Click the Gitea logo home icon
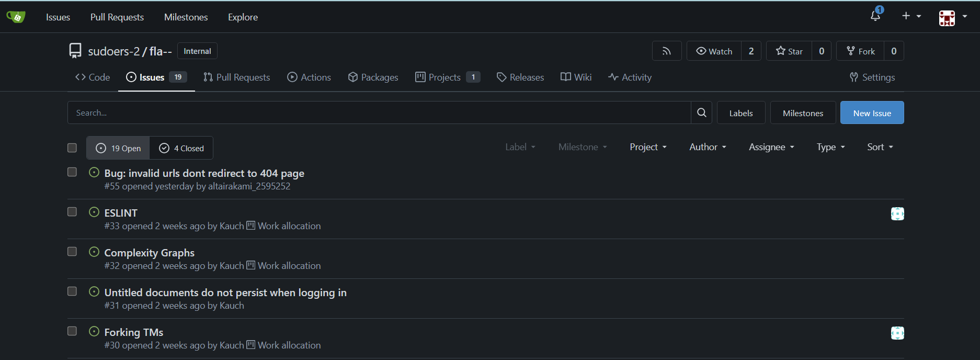Screen dimensions: 980x360 16,17
